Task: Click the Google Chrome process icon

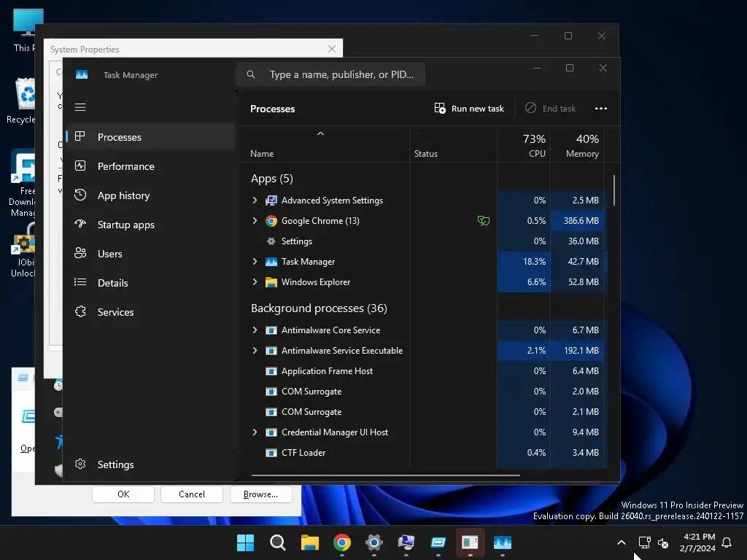Action: 271,221
